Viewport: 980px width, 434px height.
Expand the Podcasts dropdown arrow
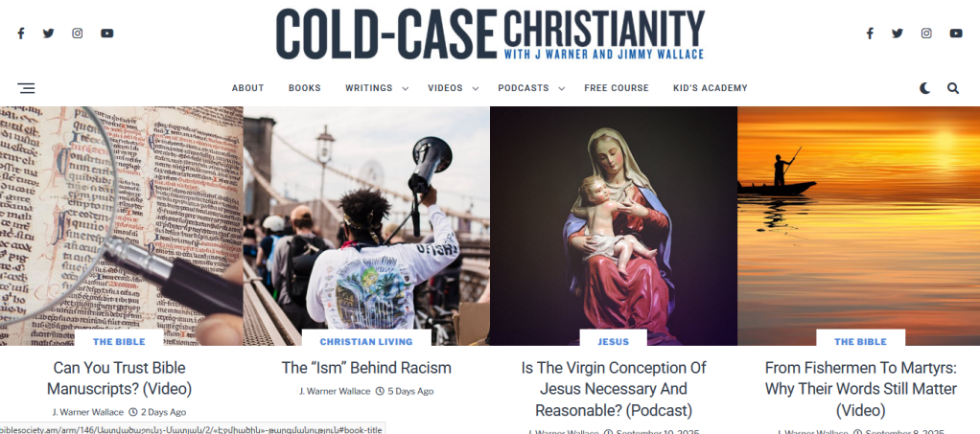point(561,89)
